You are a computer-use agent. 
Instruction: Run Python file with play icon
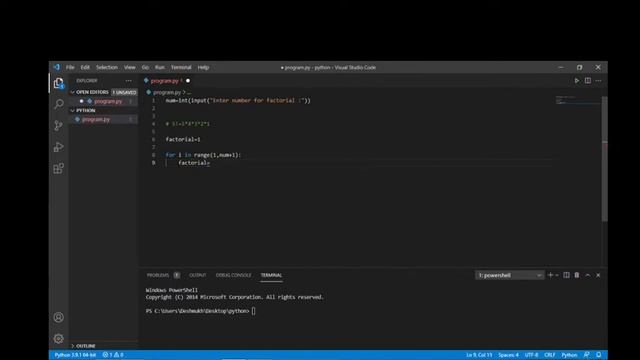[576, 81]
